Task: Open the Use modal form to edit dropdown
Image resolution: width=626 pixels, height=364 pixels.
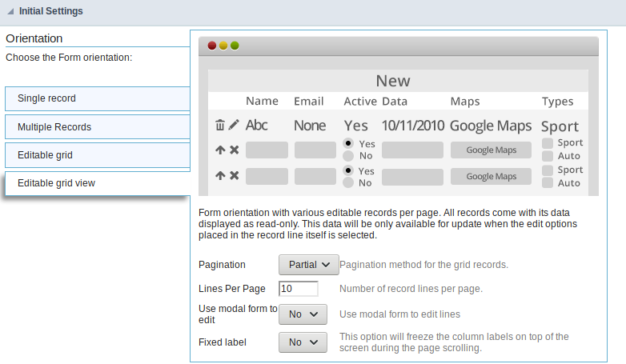Action: coord(303,314)
